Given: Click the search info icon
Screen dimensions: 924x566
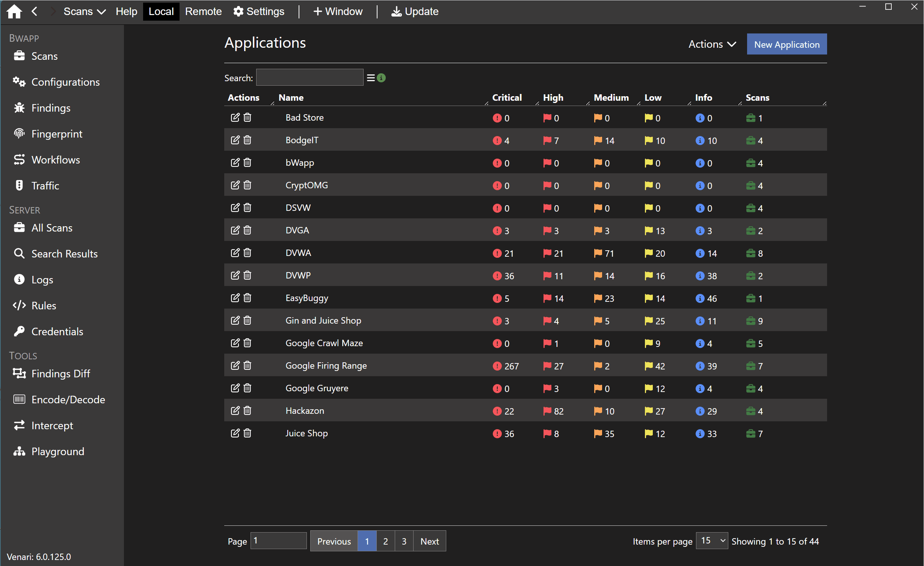Looking at the screenshot, I should pyautogui.click(x=381, y=78).
